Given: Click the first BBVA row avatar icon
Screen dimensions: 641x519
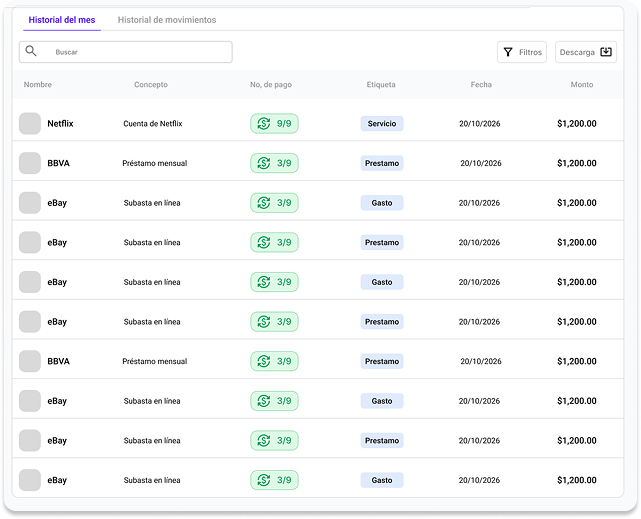Looking at the screenshot, I should click(x=30, y=163).
